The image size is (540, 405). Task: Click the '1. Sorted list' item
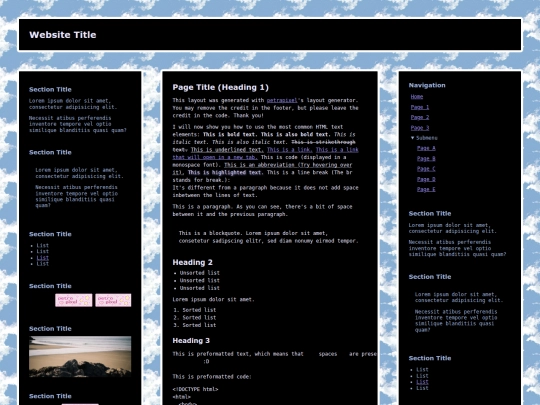tap(195, 310)
